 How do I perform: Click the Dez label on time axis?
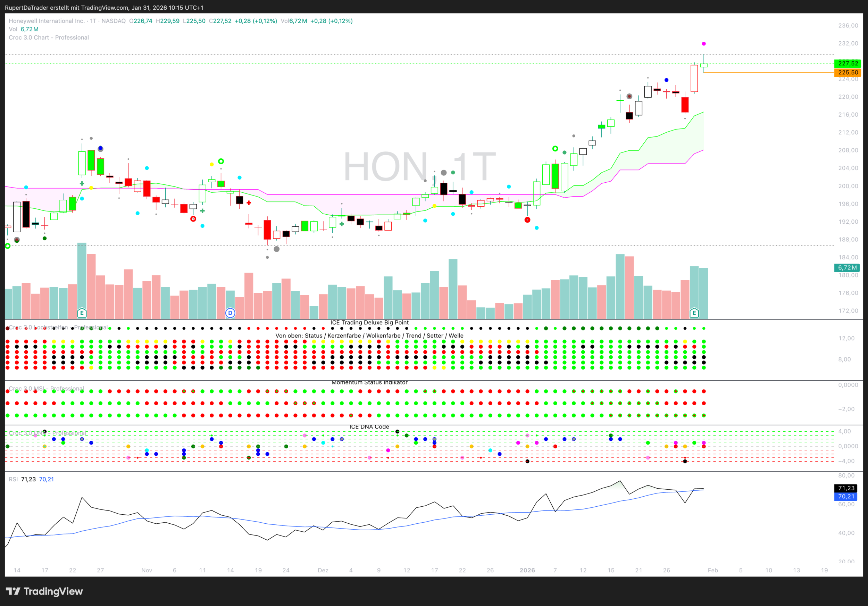click(323, 570)
